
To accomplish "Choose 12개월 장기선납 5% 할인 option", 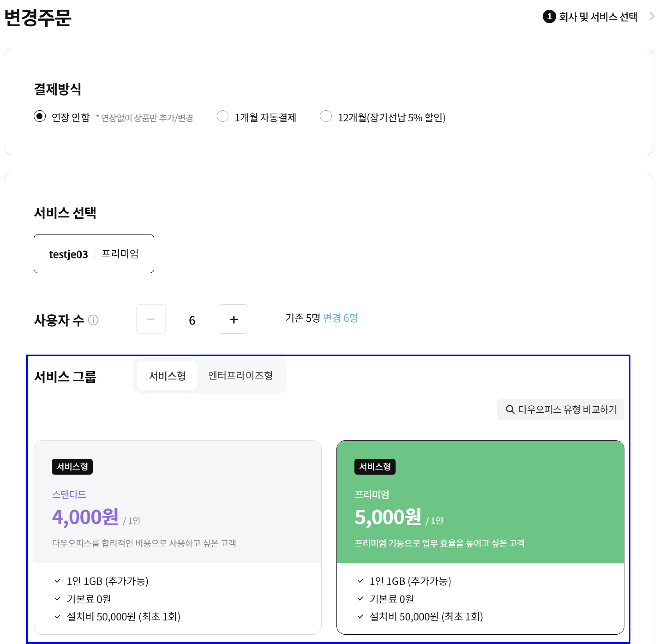I will coord(326,117).
